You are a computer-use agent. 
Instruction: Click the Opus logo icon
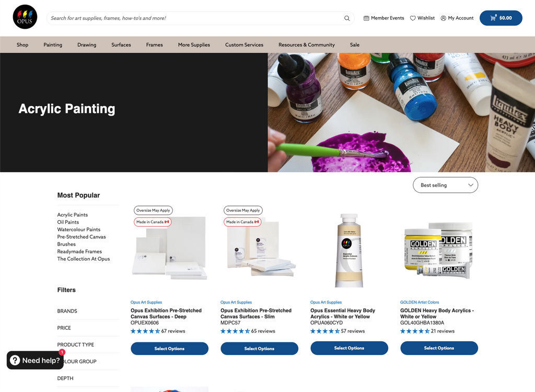[x=25, y=17]
